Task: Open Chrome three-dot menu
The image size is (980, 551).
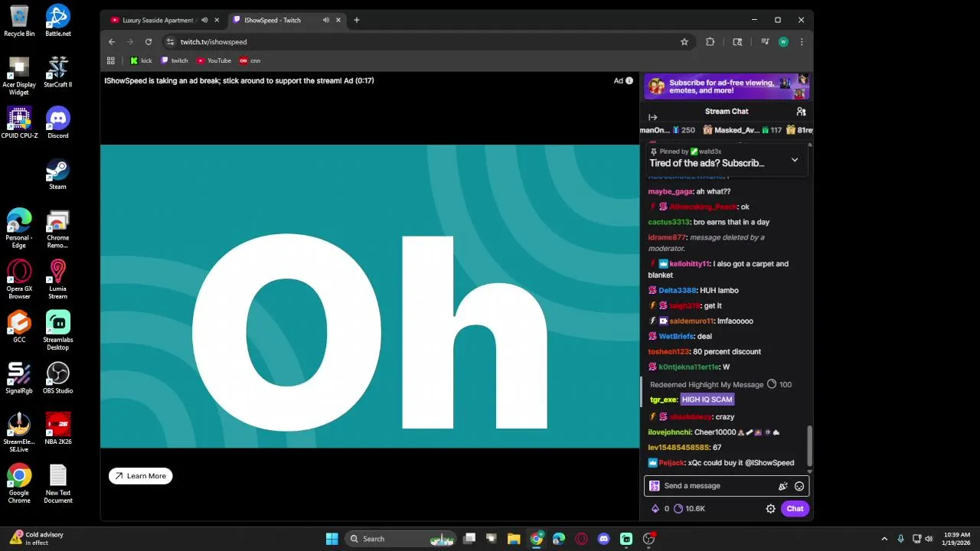Action: pos(801,42)
